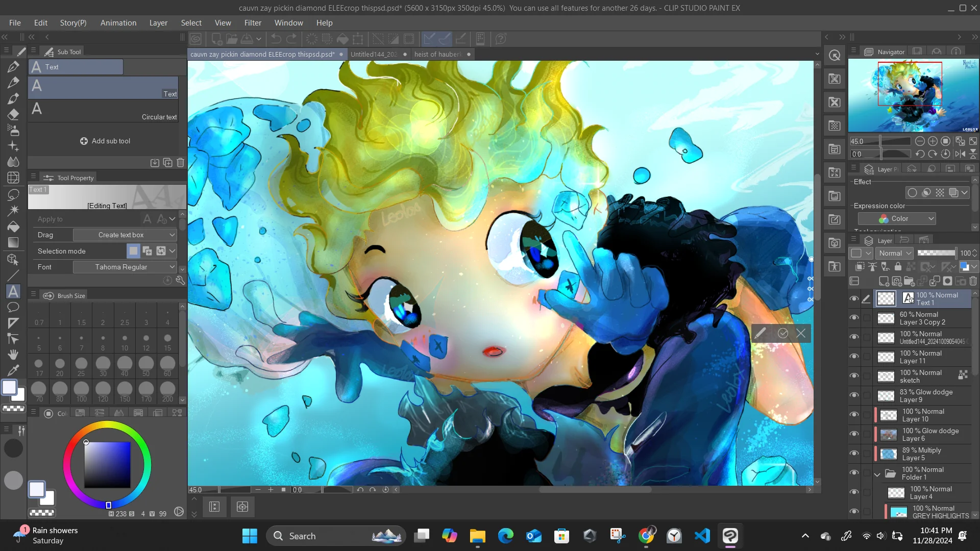Click the Save file icon

(x=247, y=39)
